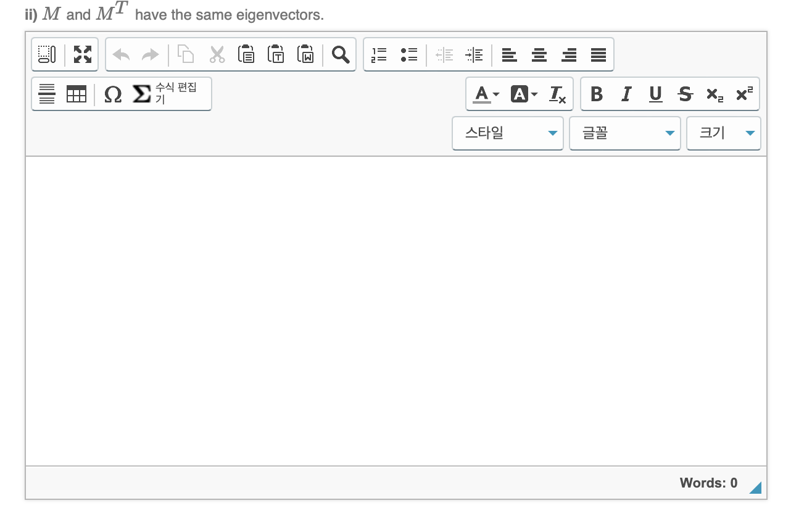Paste as plain text (clipboard T icon)
The height and width of the screenshot is (532, 812).
coord(275,54)
